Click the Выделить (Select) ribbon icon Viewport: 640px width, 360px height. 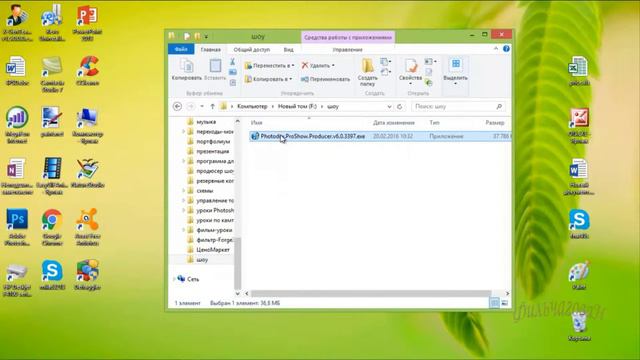456,64
